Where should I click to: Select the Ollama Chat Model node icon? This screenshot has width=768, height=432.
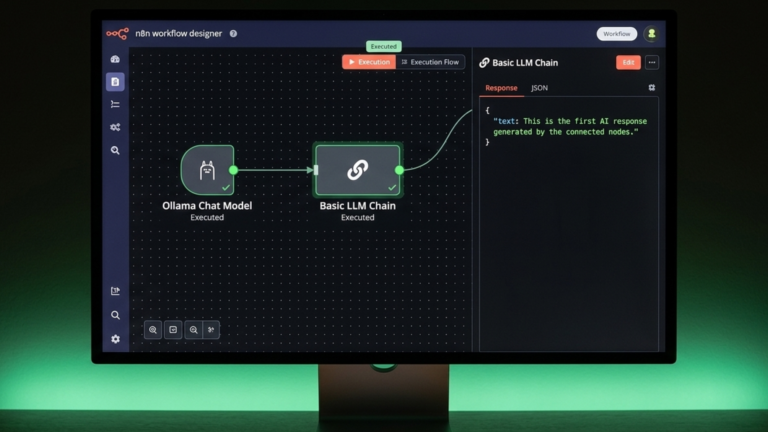coord(207,170)
